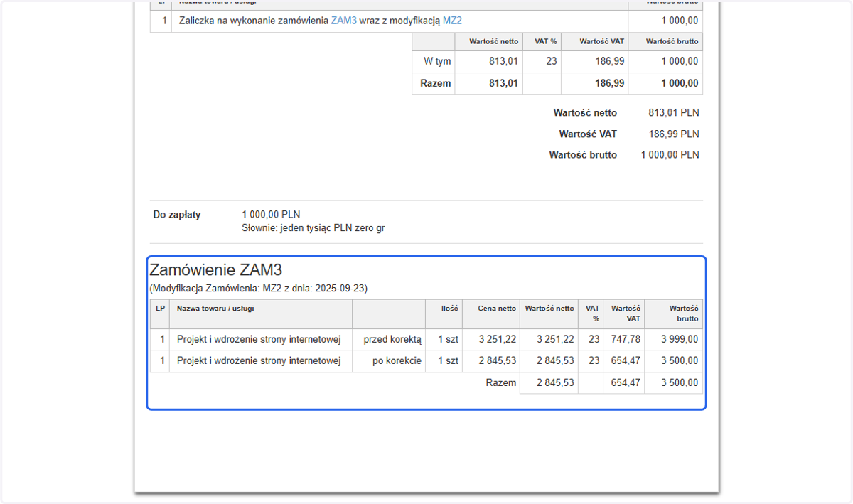Click '1 000,00 PLN' beside bold 'Wartość brutto'
Viewport: 853px width, 504px height.
pyautogui.click(x=670, y=154)
